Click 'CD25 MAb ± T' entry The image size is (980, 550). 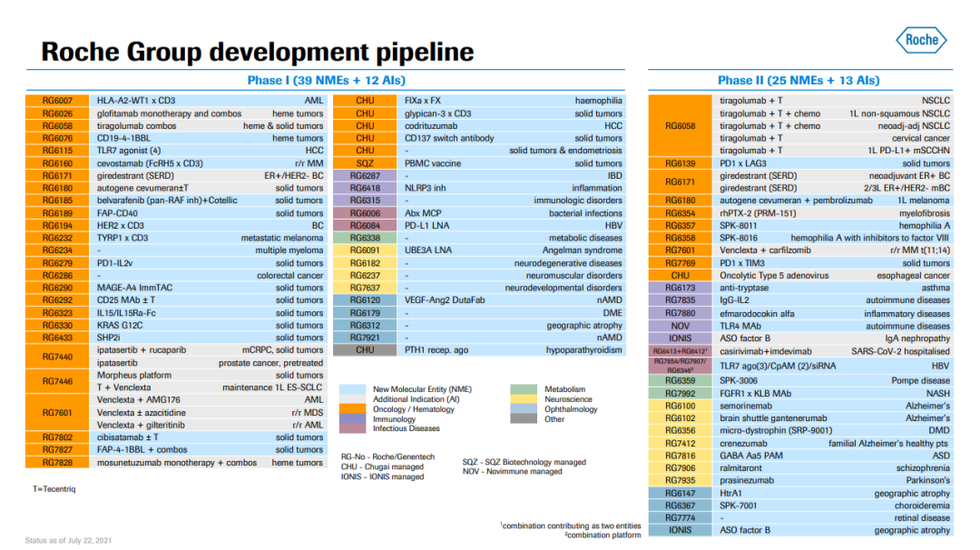[125, 300]
